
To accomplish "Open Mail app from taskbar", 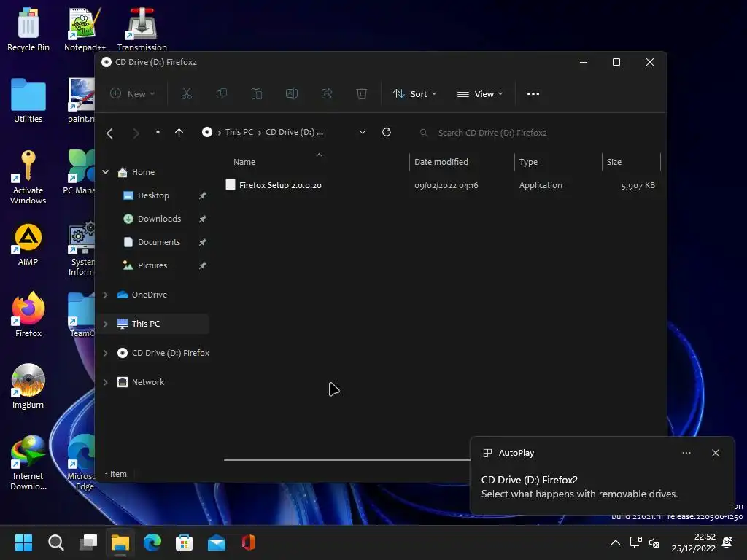I will tap(216, 542).
